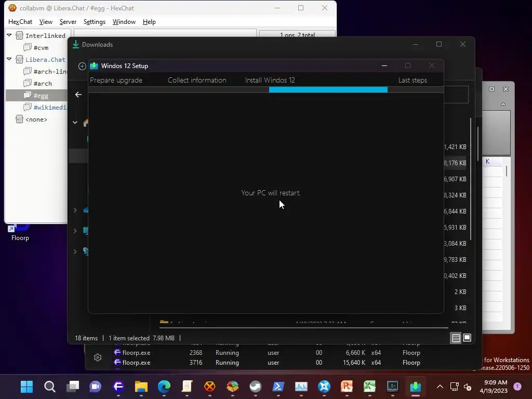Image resolution: width=532 pixels, height=399 pixels.
Task: Open the Excel taskbar icon
Action: click(x=369, y=387)
